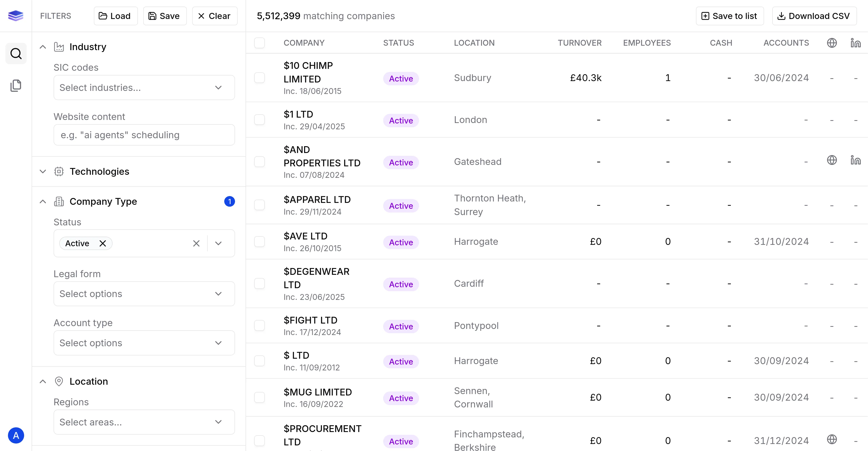The height and width of the screenshot is (451, 868).
Task: Click the Location pin icon
Action: pyautogui.click(x=59, y=381)
